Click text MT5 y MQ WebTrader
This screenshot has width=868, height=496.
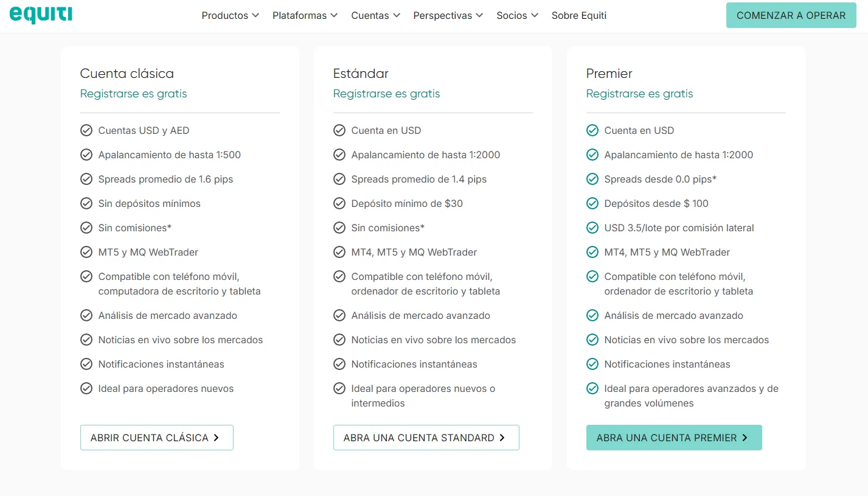[148, 252]
